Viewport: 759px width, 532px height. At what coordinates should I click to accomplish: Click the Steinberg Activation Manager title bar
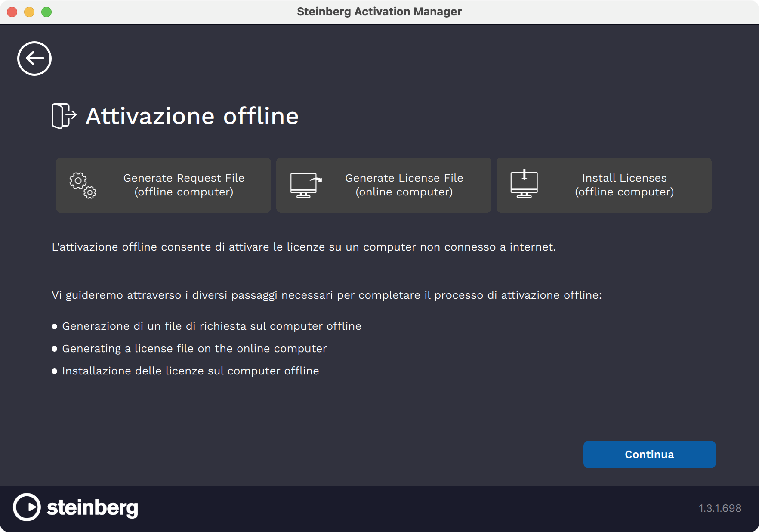pyautogui.click(x=379, y=12)
